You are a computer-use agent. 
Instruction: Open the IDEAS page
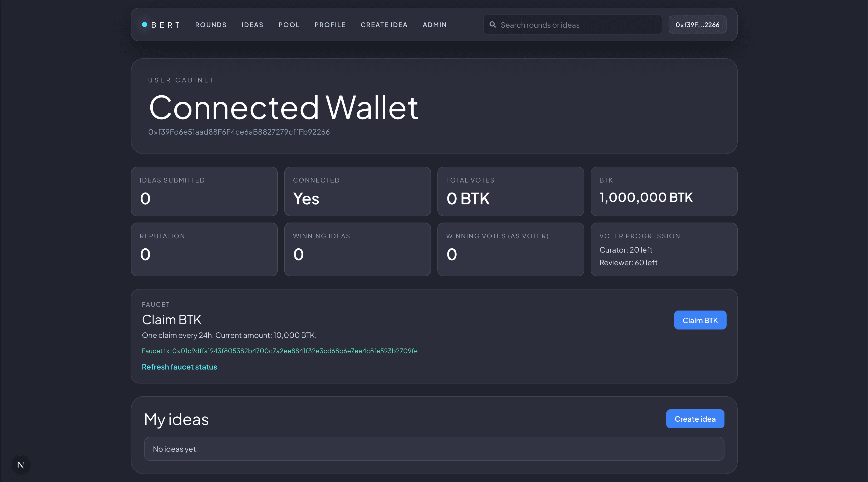252,24
